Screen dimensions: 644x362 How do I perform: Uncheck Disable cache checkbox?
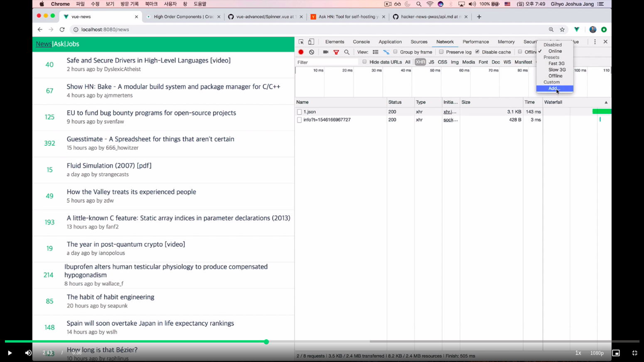pos(477,52)
